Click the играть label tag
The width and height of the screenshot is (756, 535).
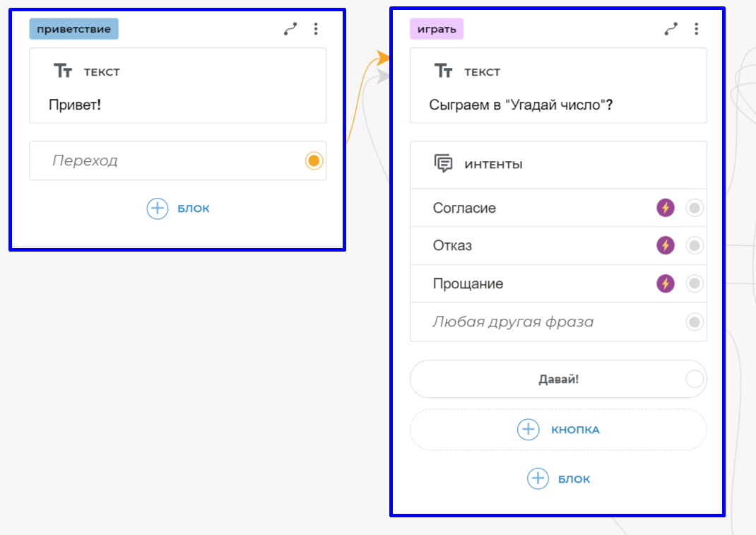point(437,29)
